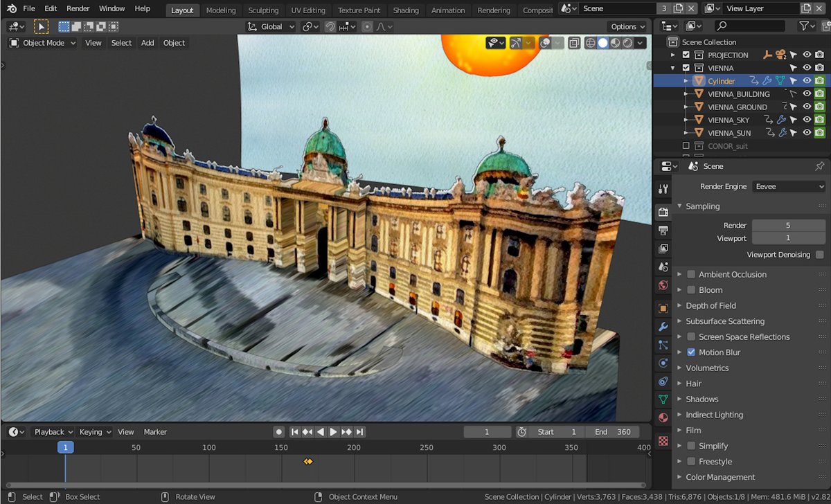831x504 pixels.
Task: Open the Playback dropdown in timeline
Action: pos(53,432)
